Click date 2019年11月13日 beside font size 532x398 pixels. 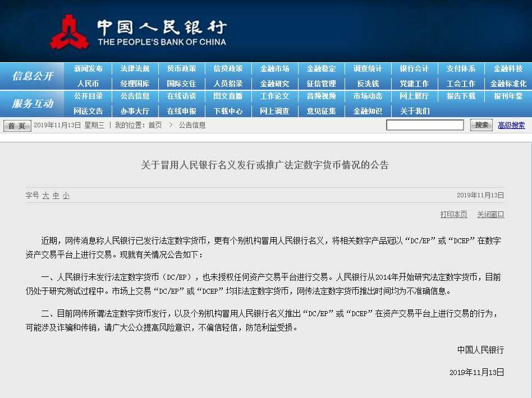[480, 195]
